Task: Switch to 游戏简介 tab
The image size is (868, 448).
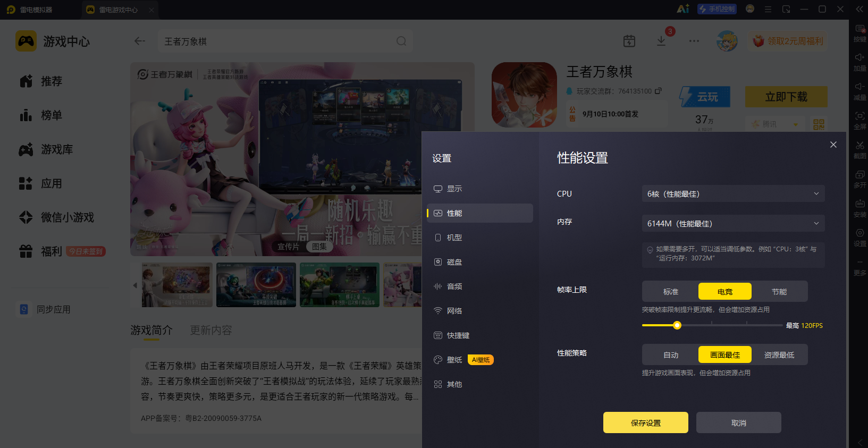Action: 151,330
